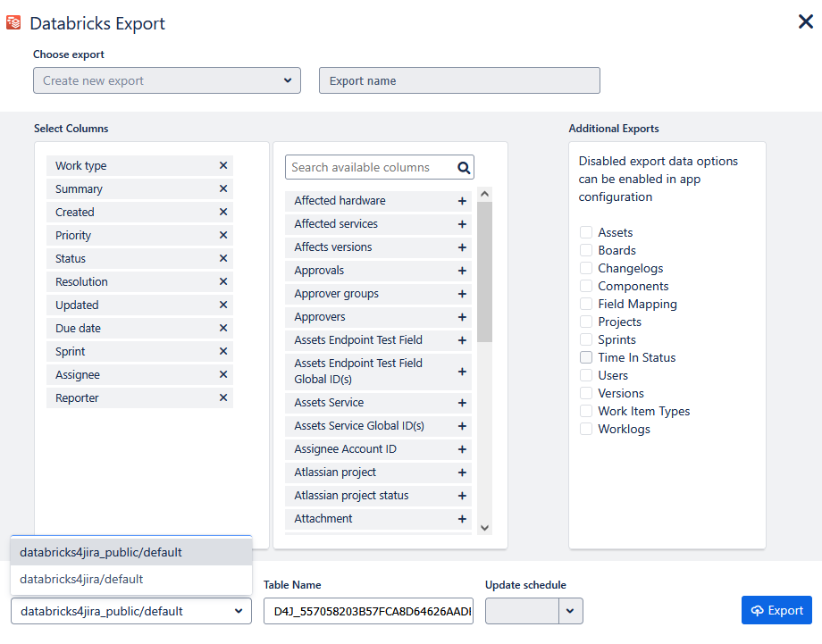Viewport: 822px width, 644px height.
Task: Click the Export button
Action: pos(776,610)
